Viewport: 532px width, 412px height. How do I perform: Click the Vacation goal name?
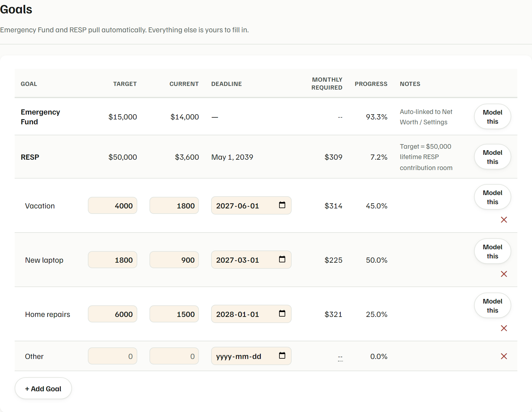pos(40,206)
